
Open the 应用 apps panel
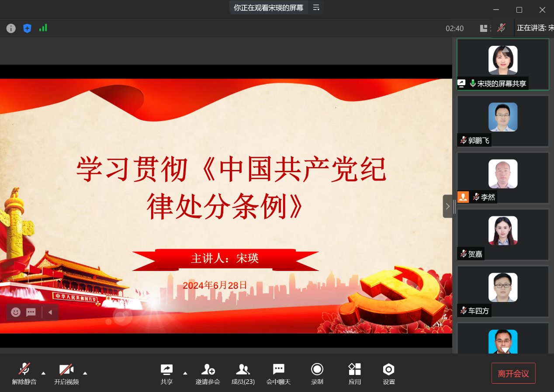354,374
